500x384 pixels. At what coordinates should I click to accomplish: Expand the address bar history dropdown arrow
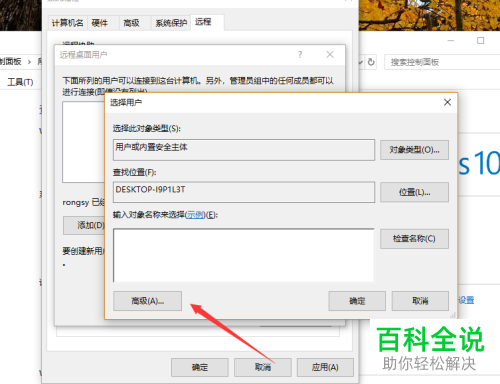(x=361, y=62)
